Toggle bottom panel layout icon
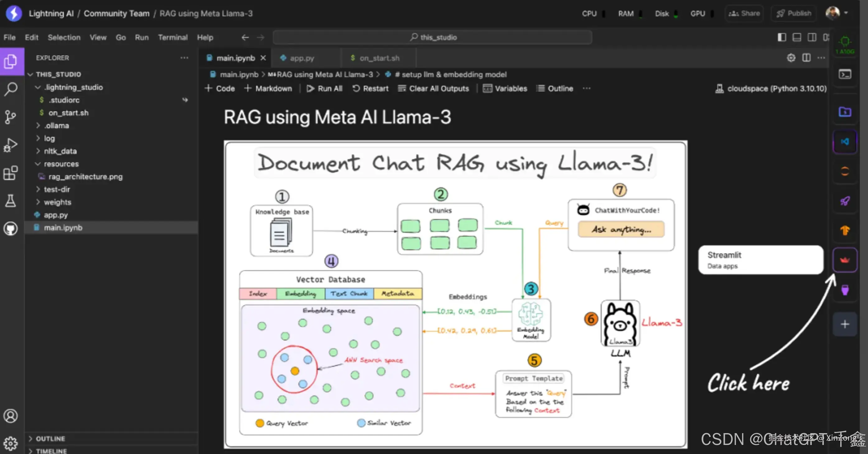The width and height of the screenshot is (868, 454). tap(796, 37)
